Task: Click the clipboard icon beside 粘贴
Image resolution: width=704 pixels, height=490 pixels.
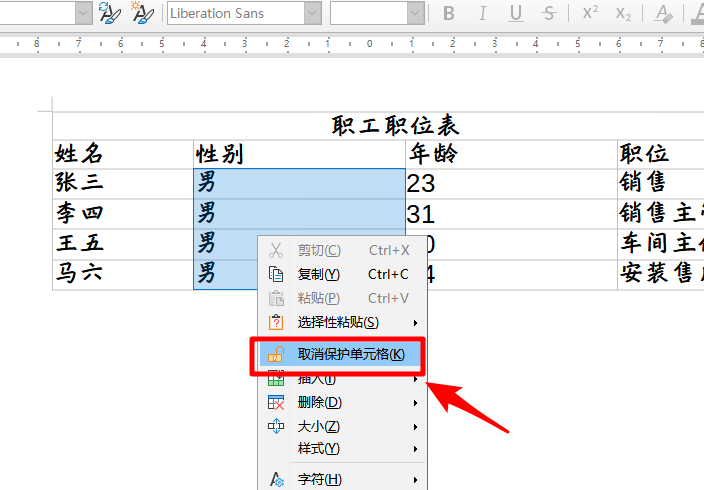Action: click(276, 298)
